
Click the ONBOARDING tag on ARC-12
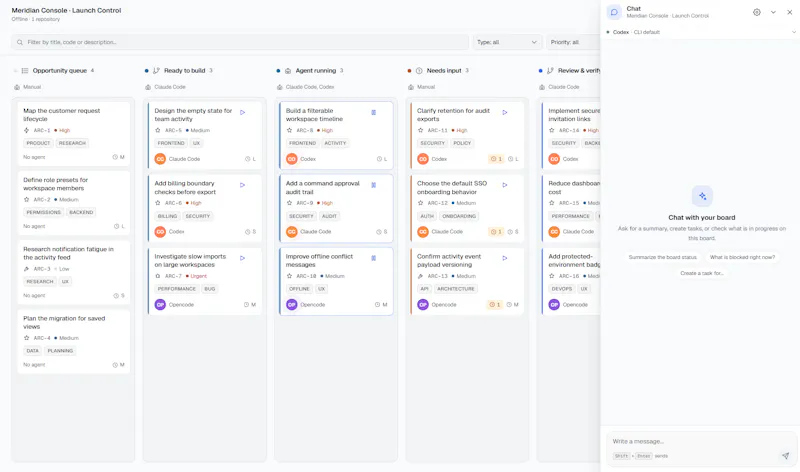(x=459, y=216)
